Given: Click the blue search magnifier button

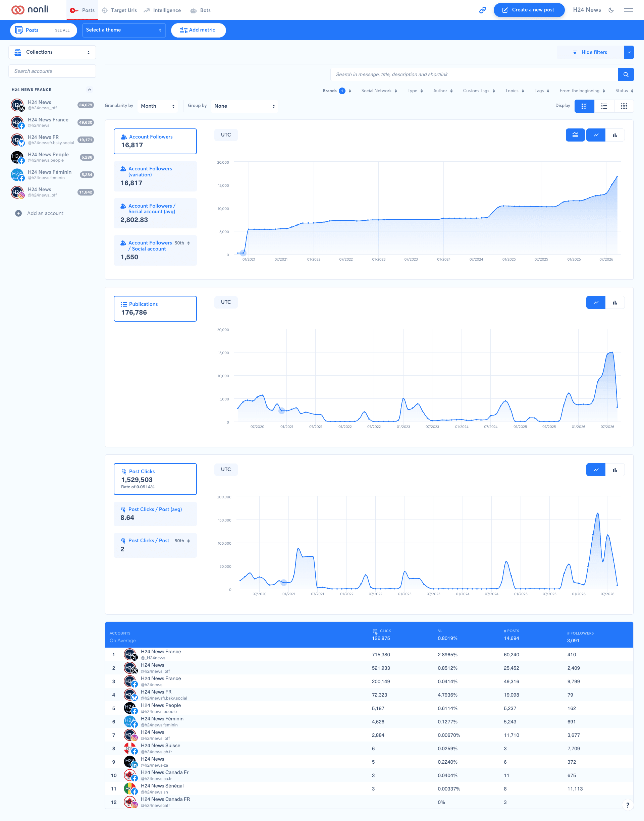Looking at the screenshot, I should coord(626,75).
